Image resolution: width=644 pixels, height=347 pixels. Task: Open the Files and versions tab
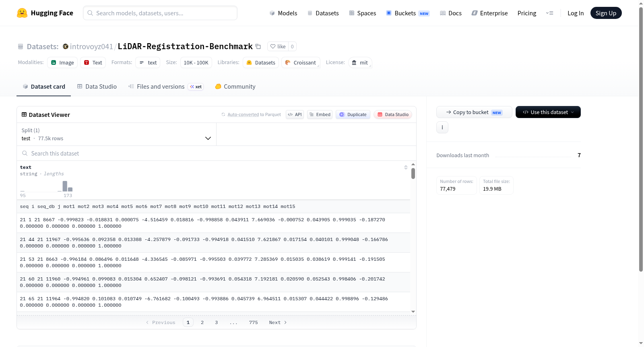165,87
